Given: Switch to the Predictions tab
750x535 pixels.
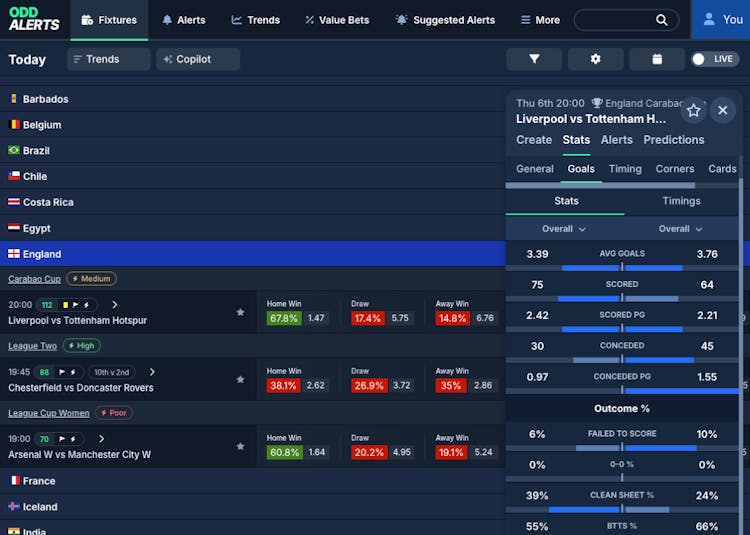Looking at the screenshot, I should point(673,140).
